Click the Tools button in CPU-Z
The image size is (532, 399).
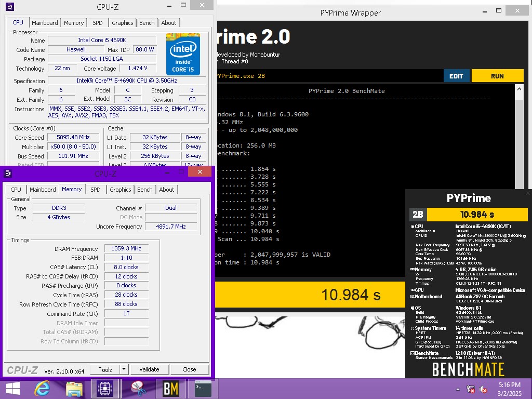coord(105,369)
